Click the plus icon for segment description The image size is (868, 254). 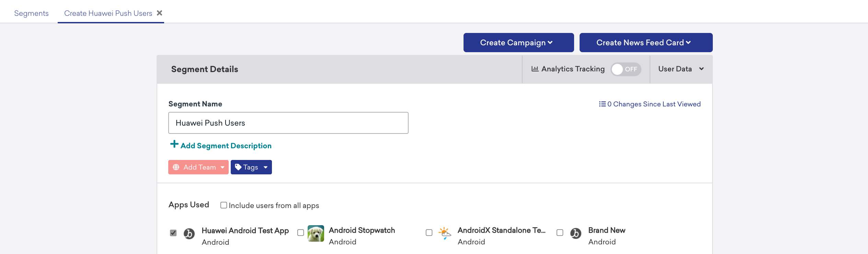tap(174, 144)
